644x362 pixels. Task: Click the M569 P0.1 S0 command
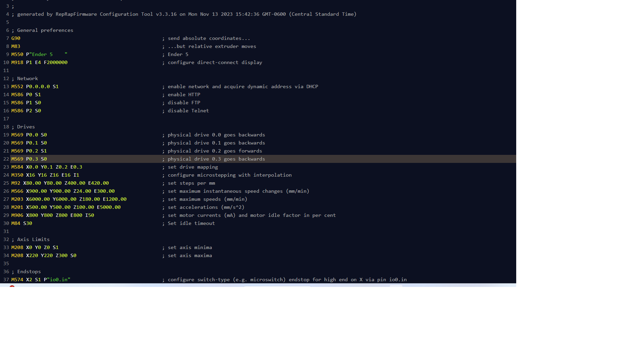[x=29, y=143]
